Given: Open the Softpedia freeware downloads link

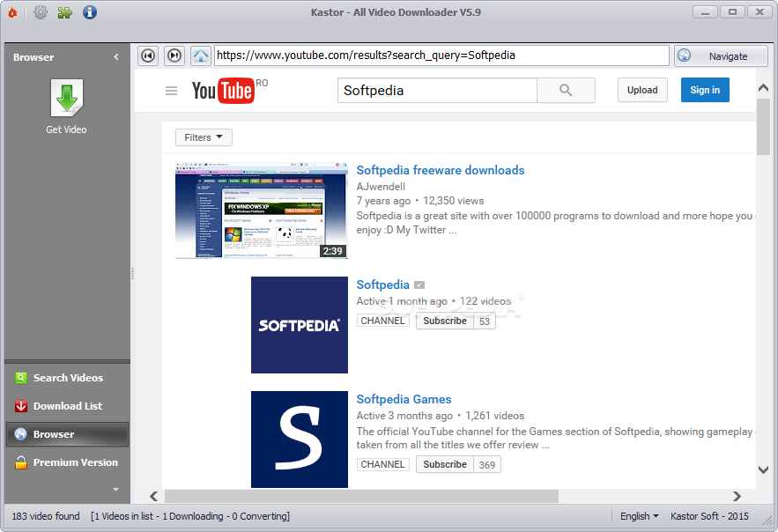Looking at the screenshot, I should coord(441,170).
